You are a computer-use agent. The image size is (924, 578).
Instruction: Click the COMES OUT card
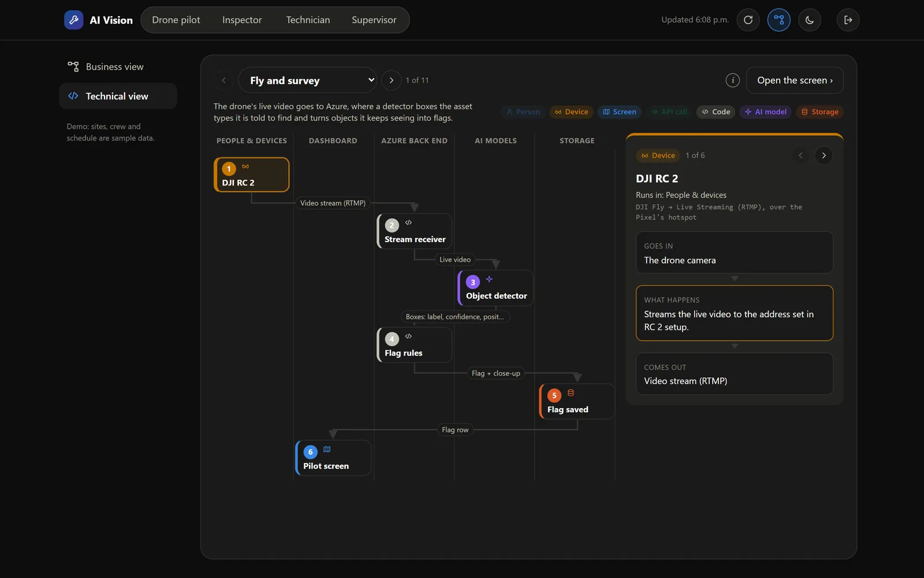[x=734, y=374]
